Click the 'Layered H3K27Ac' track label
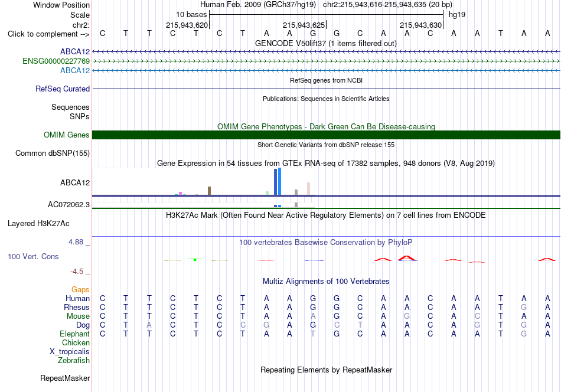 click(38, 224)
